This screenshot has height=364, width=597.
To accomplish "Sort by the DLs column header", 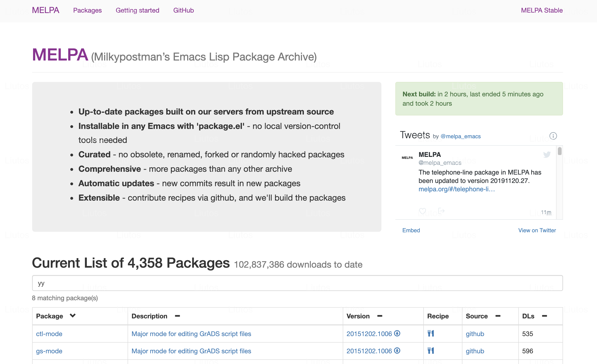I will 528,316.
